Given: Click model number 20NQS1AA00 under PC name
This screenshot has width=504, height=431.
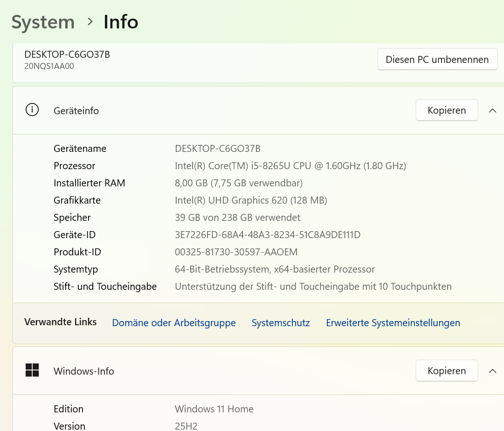Looking at the screenshot, I should click(x=49, y=66).
